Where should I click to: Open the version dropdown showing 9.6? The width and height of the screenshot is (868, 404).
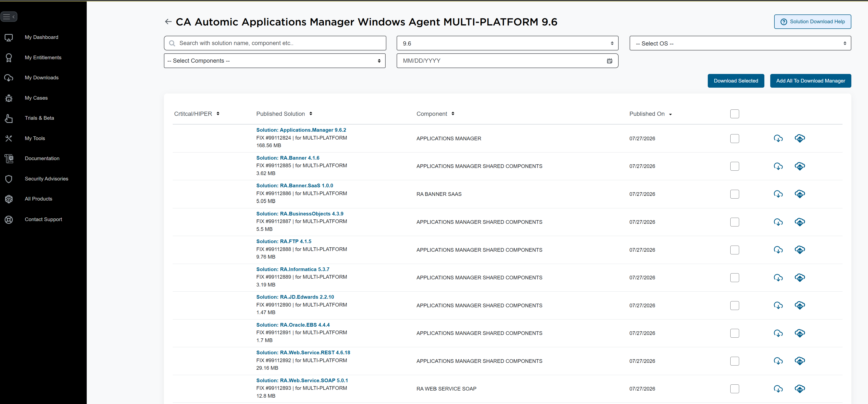(507, 43)
